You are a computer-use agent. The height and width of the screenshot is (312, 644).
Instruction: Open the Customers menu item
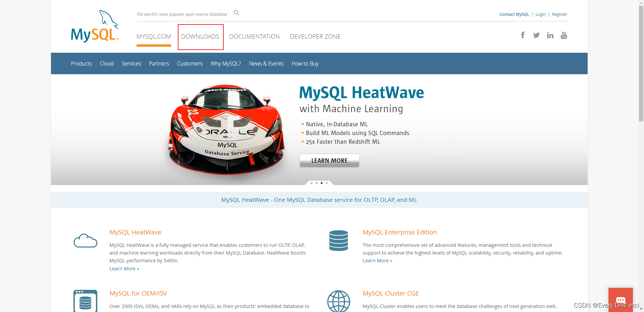(190, 63)
